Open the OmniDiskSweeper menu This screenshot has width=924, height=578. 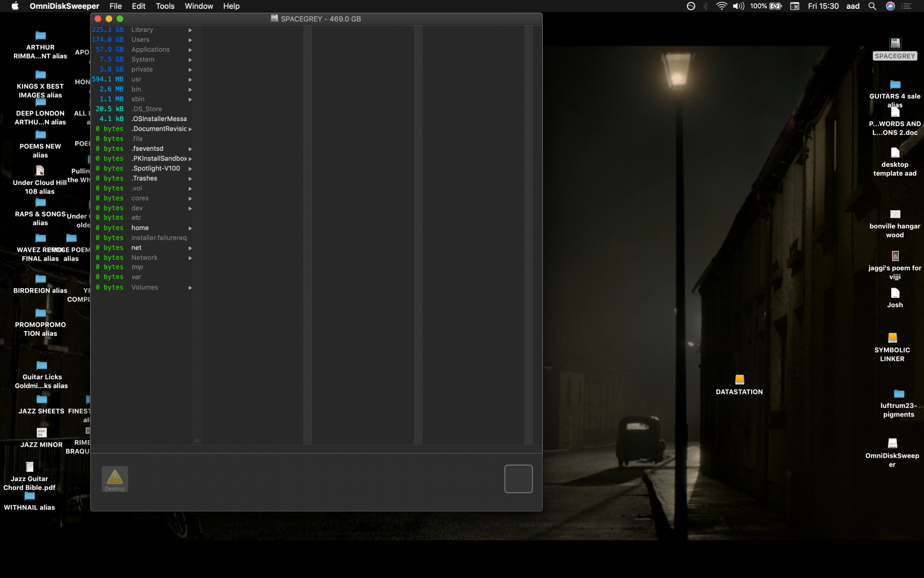(x=64, y=6)
